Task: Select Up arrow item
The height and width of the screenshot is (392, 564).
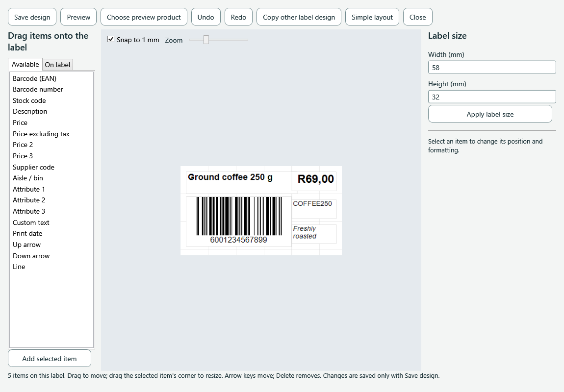Action: 51,245
